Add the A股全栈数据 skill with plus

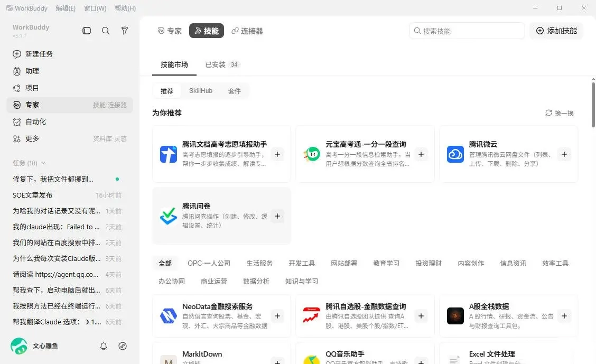[564, 316]
